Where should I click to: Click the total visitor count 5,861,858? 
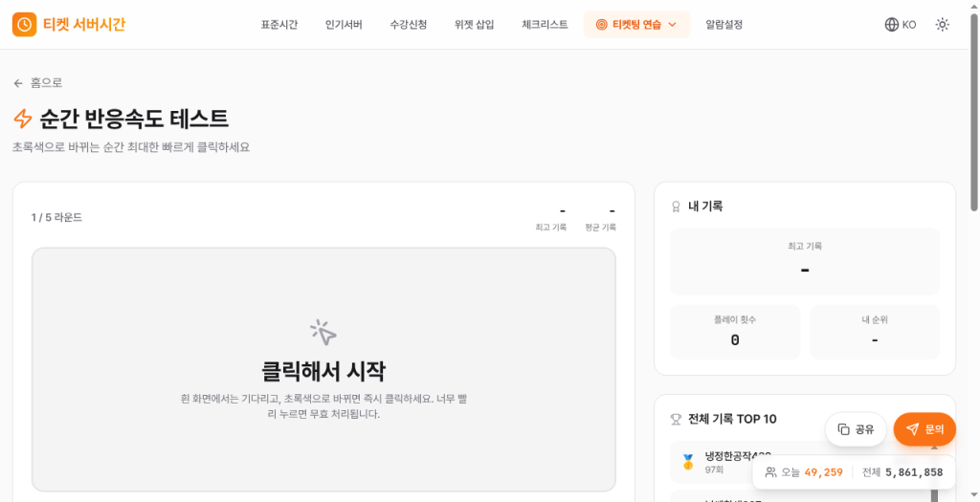pyautogui.click(x=914, y=472)
